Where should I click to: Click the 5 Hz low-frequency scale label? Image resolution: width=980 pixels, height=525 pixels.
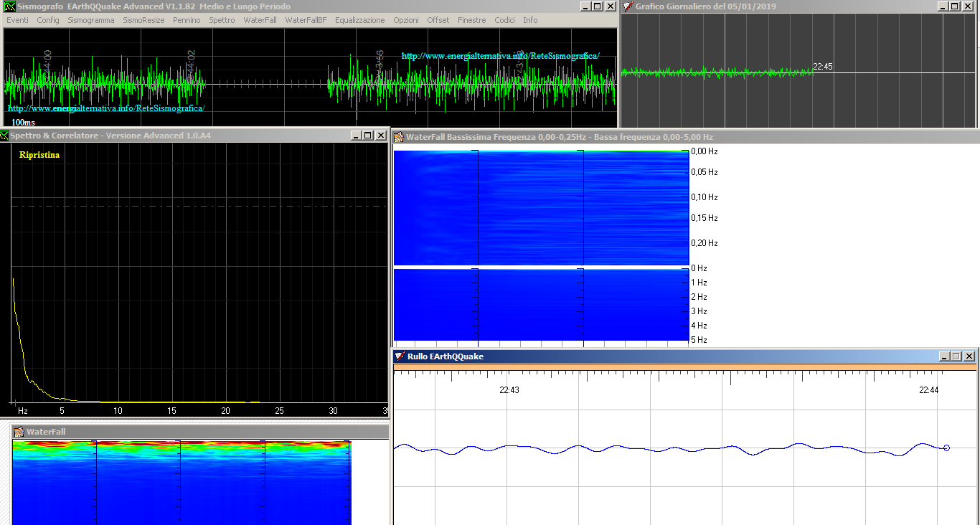pos(699,340)
